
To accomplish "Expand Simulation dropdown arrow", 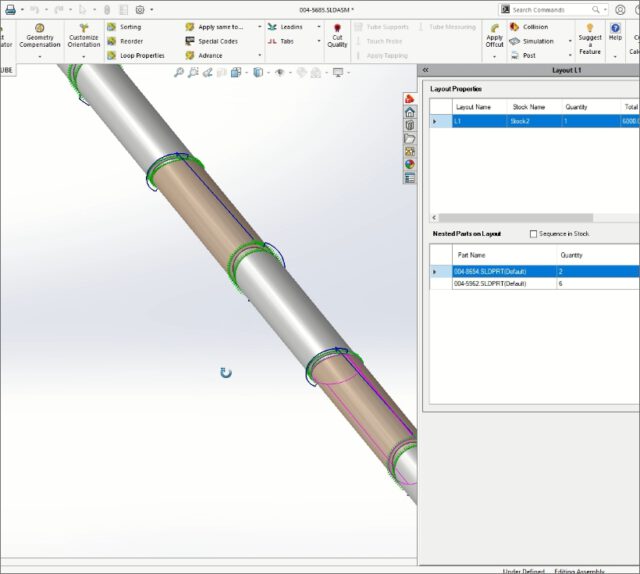I will (x=570, y=41).
